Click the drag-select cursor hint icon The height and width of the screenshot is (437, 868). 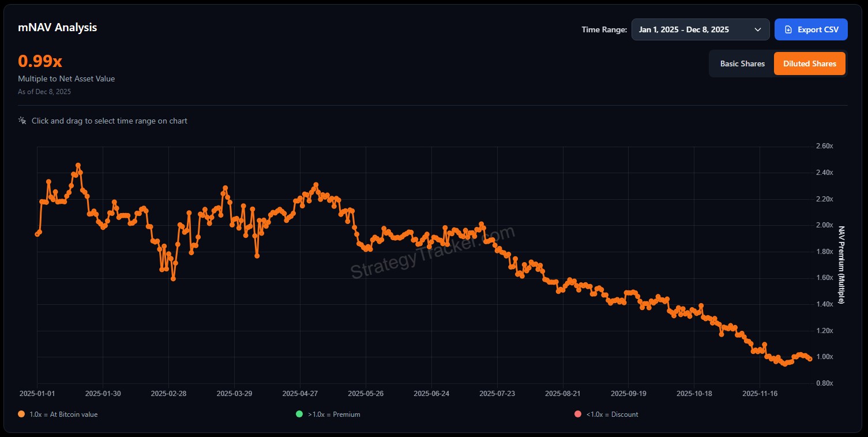[22, 121]
